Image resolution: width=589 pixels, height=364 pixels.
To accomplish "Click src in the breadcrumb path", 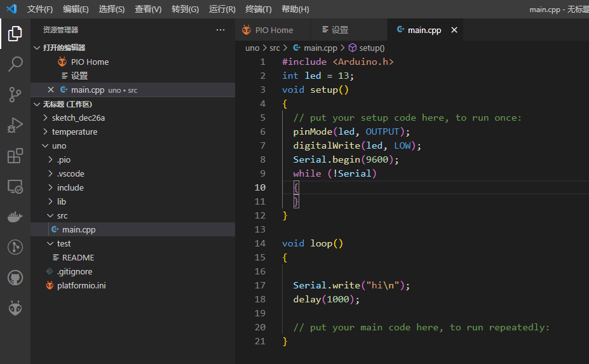I will (274, 48).
